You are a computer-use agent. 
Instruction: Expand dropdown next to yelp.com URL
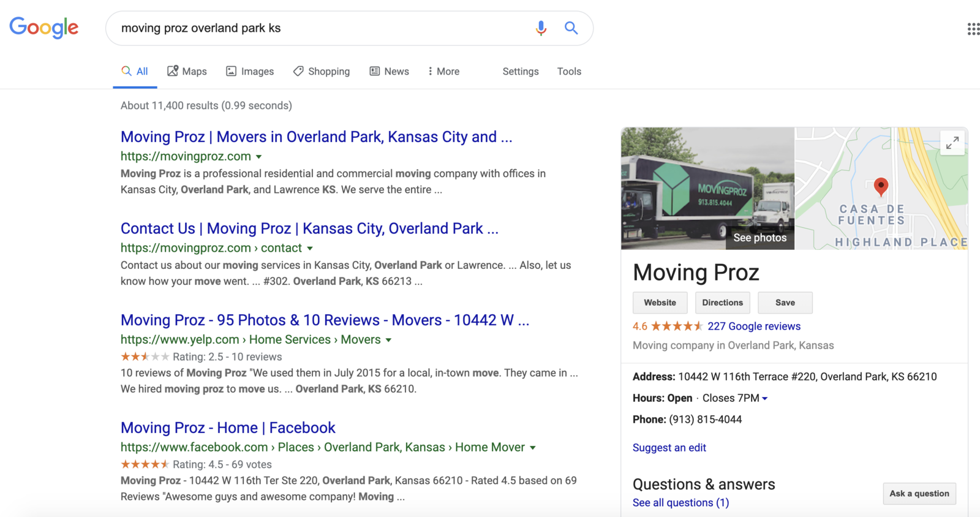[x=388, y=340]
